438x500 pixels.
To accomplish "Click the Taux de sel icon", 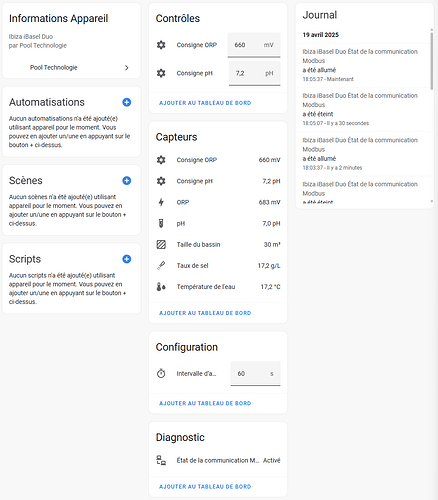I will pos(161,266).
